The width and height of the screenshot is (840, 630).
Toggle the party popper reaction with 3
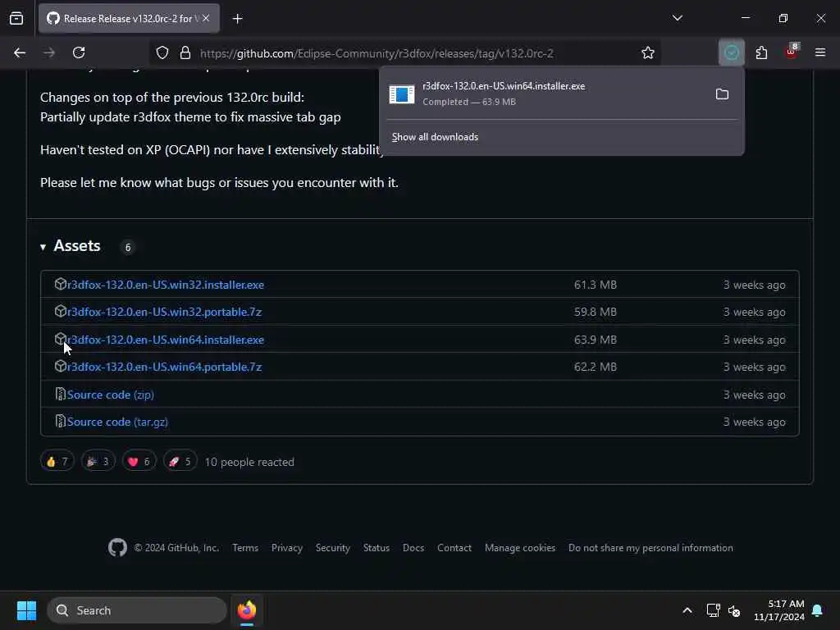click(98, 461)
